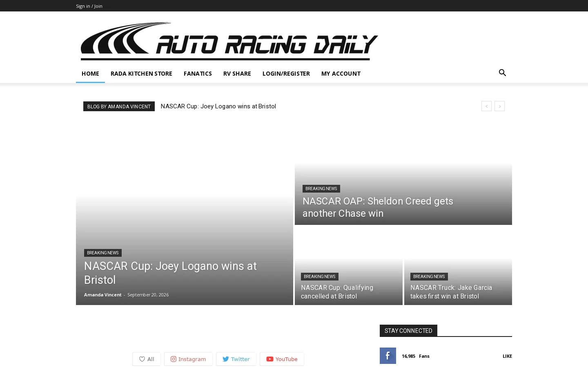Filter the feed by Instagram
588x368 pixels.
click(x=188, y=359)
